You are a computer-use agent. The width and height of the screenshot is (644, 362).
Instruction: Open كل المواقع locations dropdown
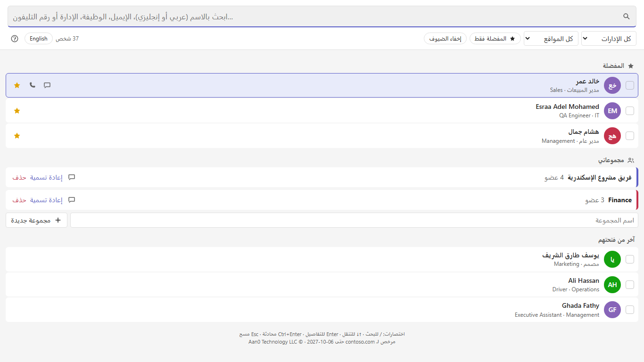tap(551, 39)
